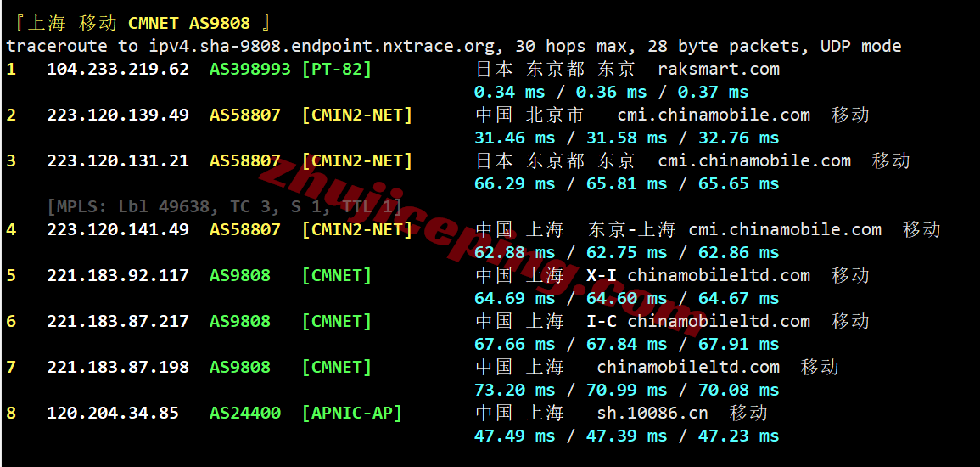This screenshot has height=467, width=980.
Task: Click the latency value 31.46 ms
Action: pos(514,138)
